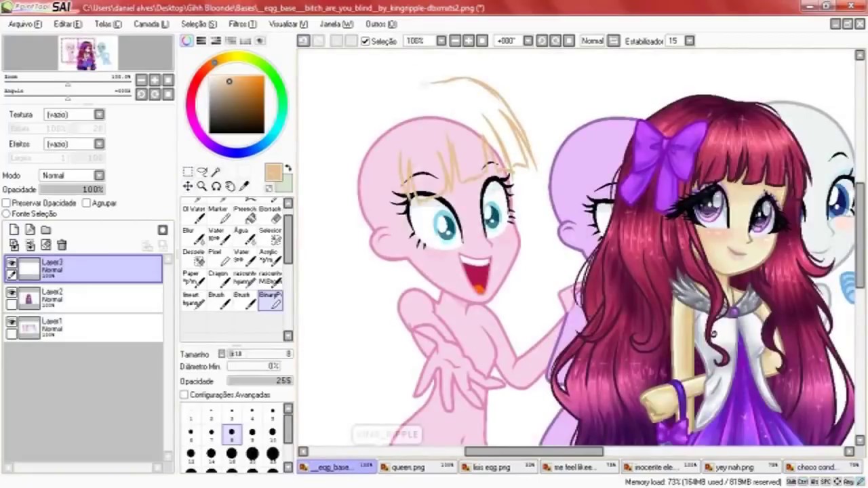
Task: Hide Layer2 with its eye icon
Action: click(x=12, y=293)
